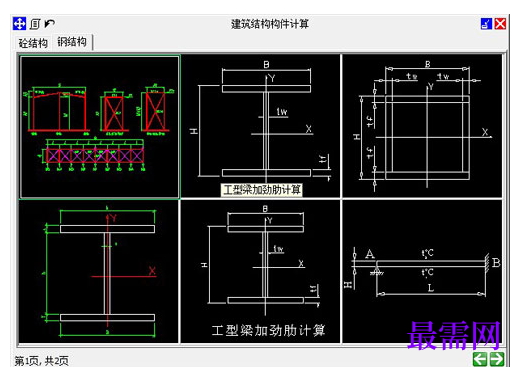Click the curved undo arrow icon
The image size is (519, 367).
[x=50, y=24]
